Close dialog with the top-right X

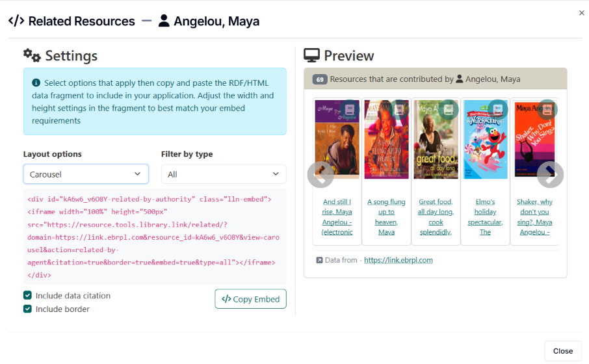581,13
